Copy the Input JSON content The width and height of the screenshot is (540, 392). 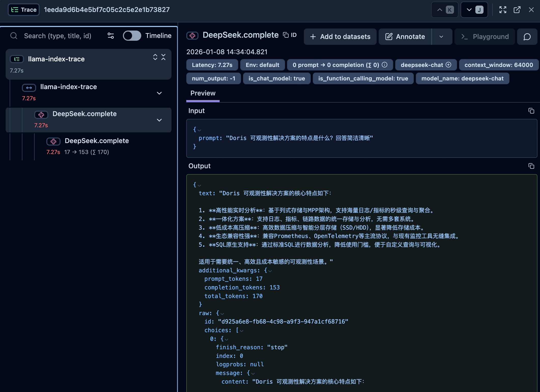[x=531, y=111]
